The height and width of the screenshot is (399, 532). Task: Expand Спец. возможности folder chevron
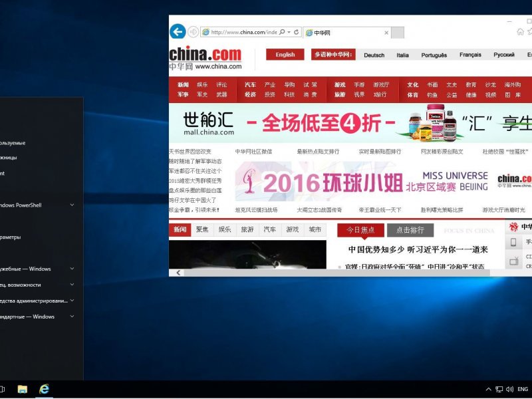click(72, 285)
